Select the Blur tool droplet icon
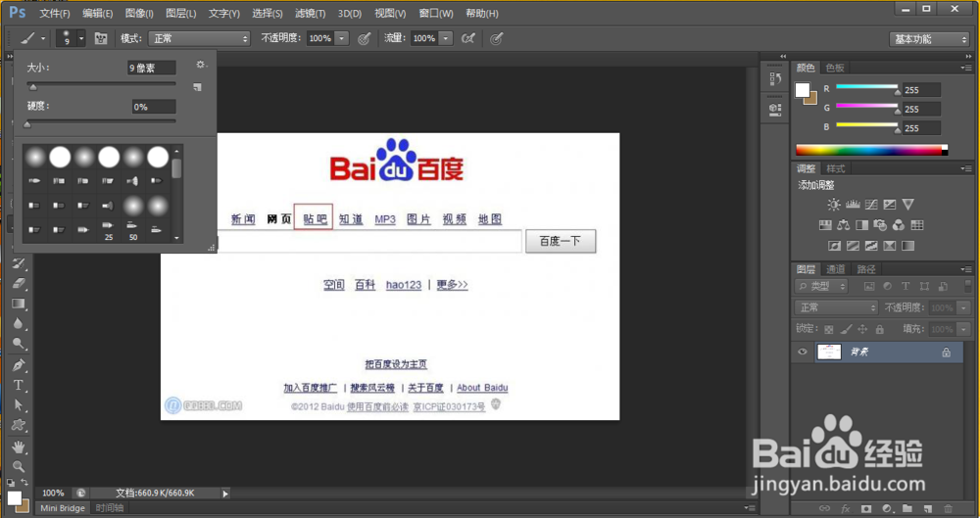 pyautogui.click(x=19, y=323)
